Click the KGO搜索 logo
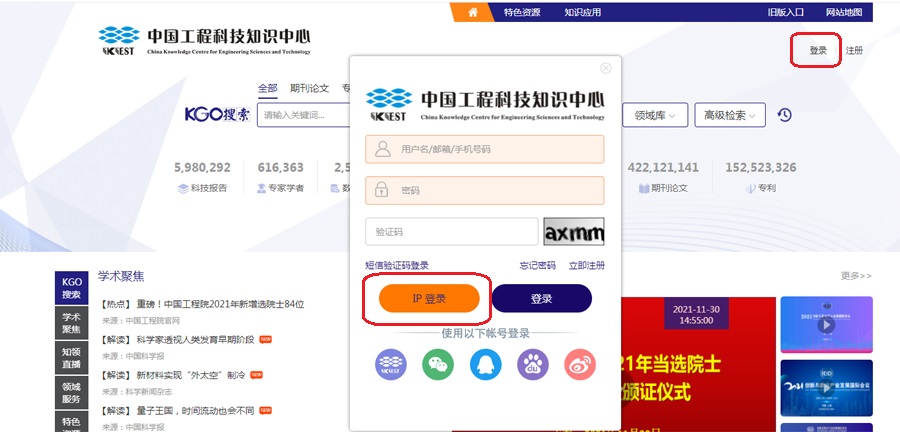Viewport: 900px width, 432px height. click(218, 114)
